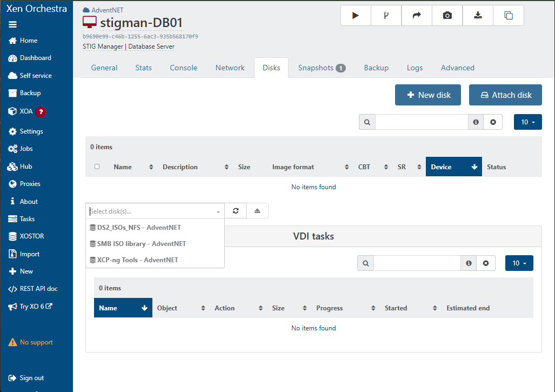
Task: Click the New disk button
Action: [x=427, y=95]
